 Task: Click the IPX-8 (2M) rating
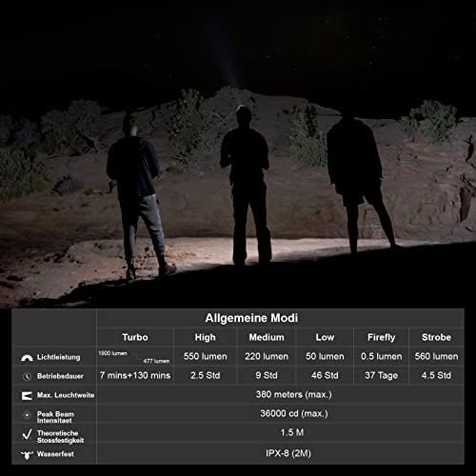(x=288, y=453)
